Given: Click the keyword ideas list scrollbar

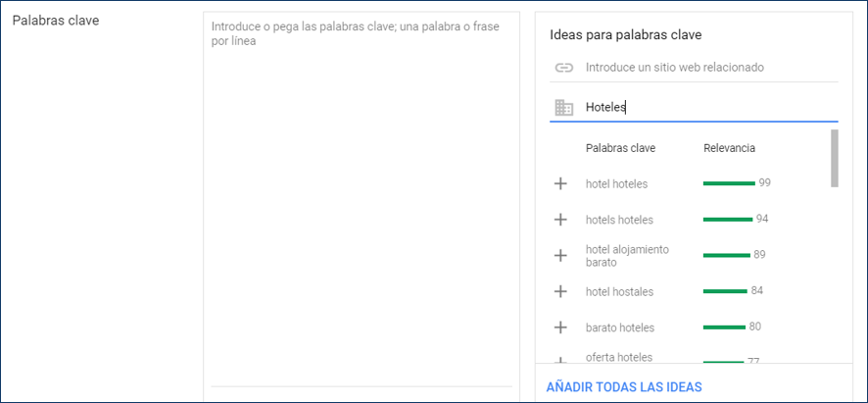Looking at the screenshot, I should 835,159.
